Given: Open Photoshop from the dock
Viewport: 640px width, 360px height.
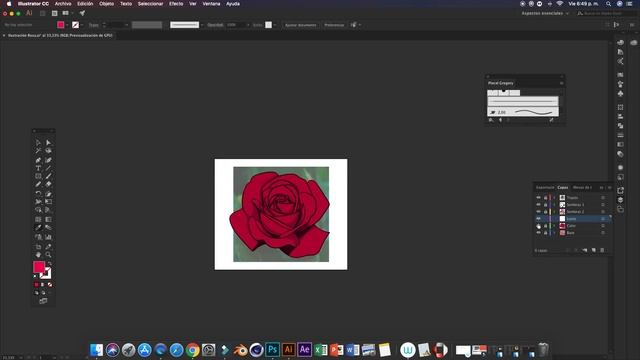Looking at the screenshot, I should (272, 350).
